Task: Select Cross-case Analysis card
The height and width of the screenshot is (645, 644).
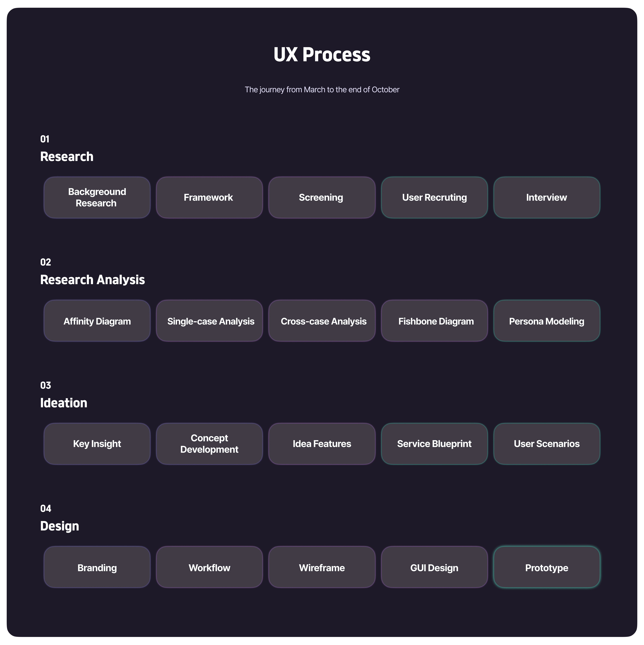Action: (x=322, y=320)
